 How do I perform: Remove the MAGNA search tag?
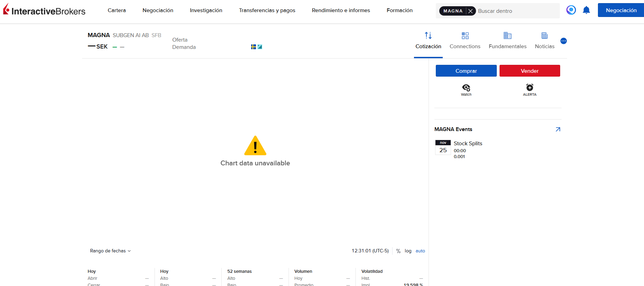470,11
